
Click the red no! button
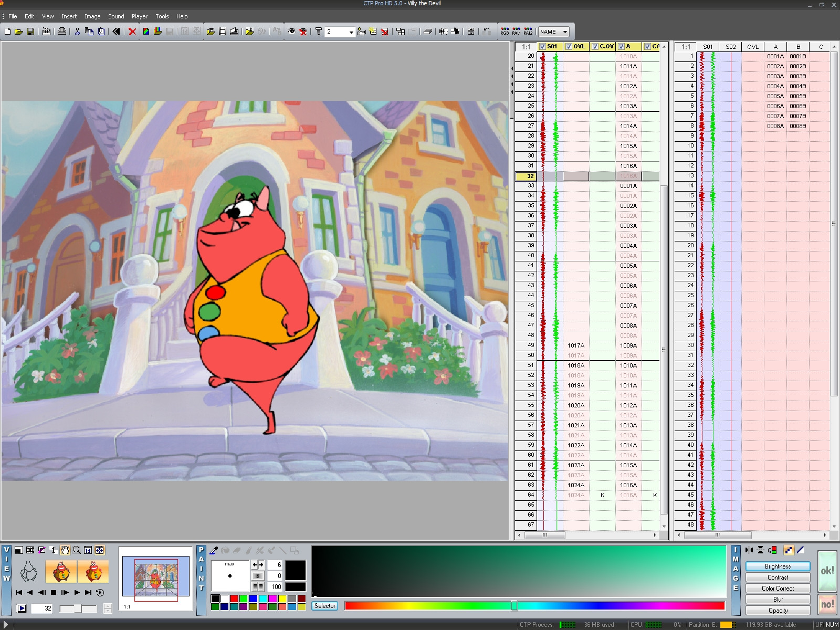[x=827, y=604]
